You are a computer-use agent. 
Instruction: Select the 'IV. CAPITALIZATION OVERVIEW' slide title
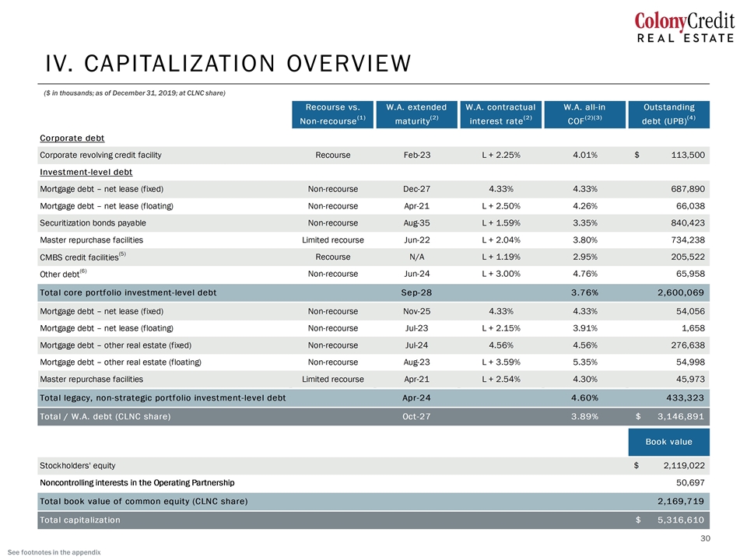pyautogui.click(x=228, y=64)
